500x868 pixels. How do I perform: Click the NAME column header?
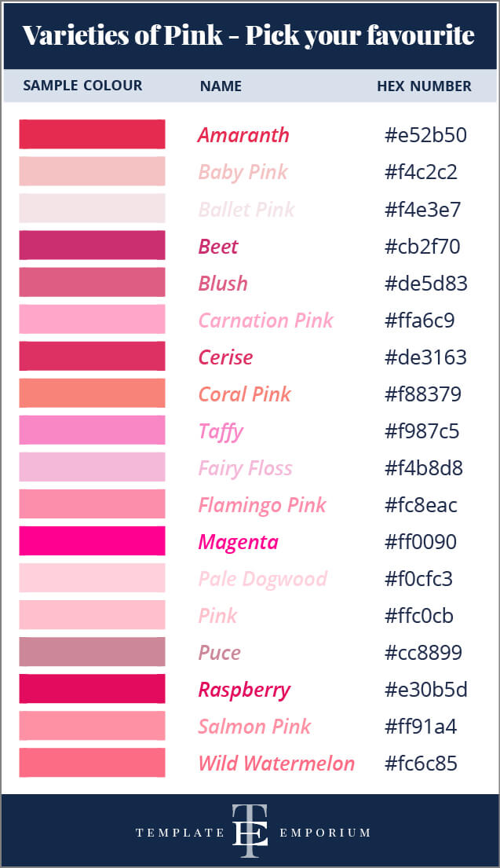[x=221, y=86]
